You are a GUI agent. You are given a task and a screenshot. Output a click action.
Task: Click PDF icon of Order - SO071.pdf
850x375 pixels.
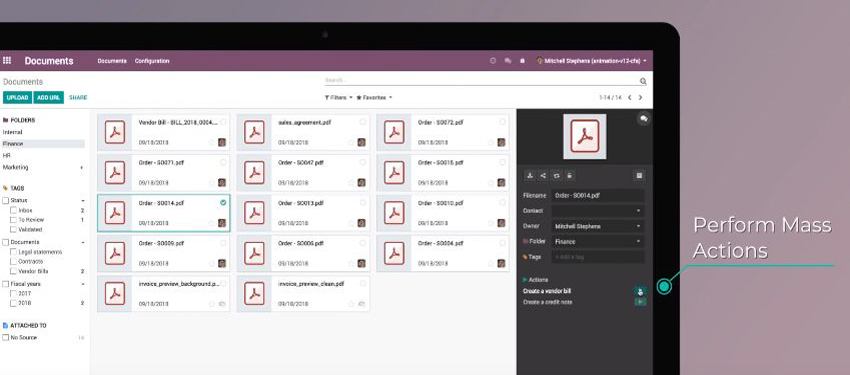coord(115,172)
